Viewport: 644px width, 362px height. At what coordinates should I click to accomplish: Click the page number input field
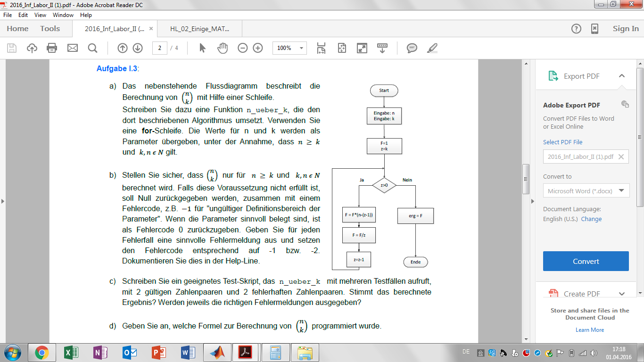tap(160, 48)
